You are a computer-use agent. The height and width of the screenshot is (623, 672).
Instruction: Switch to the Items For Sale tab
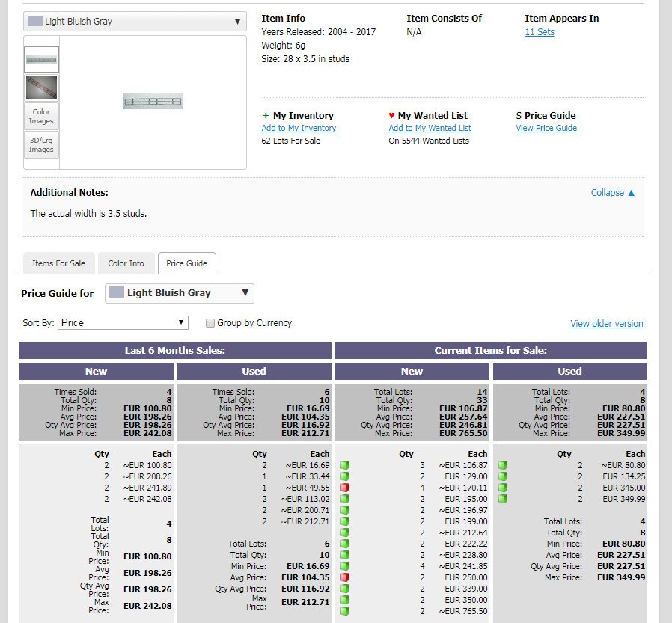[x=58, y=263]
